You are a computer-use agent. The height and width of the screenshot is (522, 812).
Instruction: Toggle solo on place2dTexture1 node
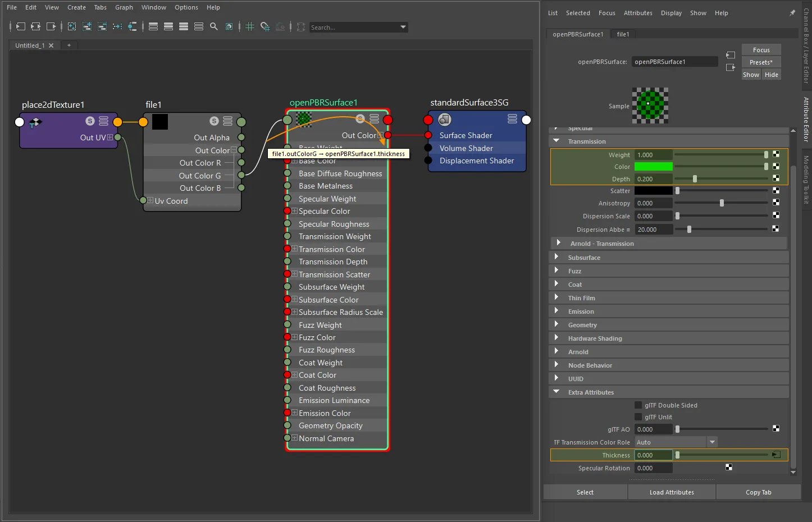(90, 121)
